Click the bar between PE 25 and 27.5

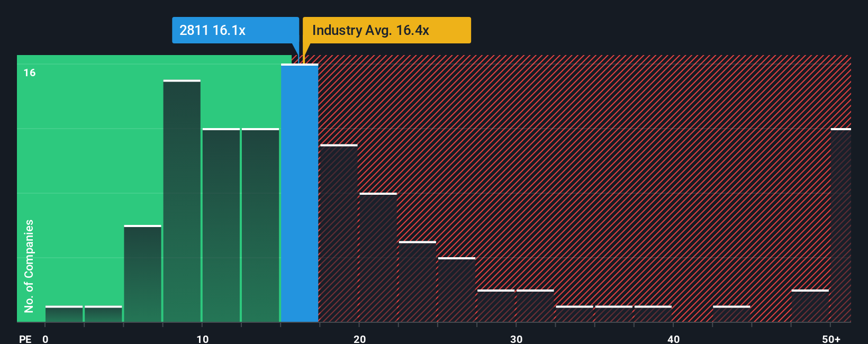coord(457,290)
